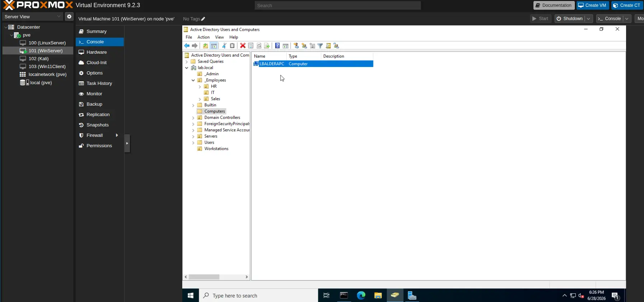Open the Snapshots tab
Viewport: 644px width, 302px height.
point(100,125)
